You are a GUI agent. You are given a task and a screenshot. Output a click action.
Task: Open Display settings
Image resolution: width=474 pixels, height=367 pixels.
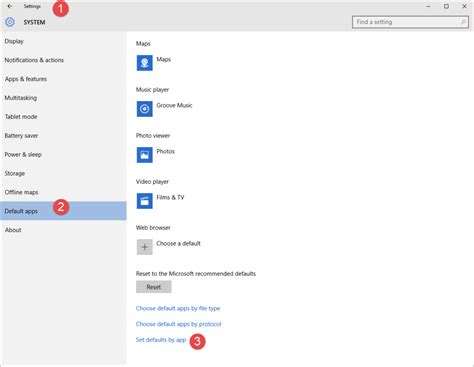coord(63,41)
